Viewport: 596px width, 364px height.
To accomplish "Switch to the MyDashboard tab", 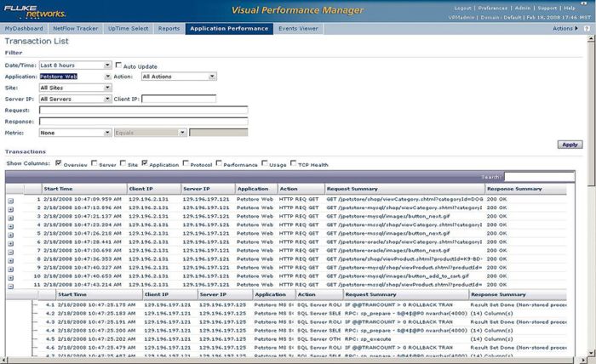I will [x=24, y=28].
